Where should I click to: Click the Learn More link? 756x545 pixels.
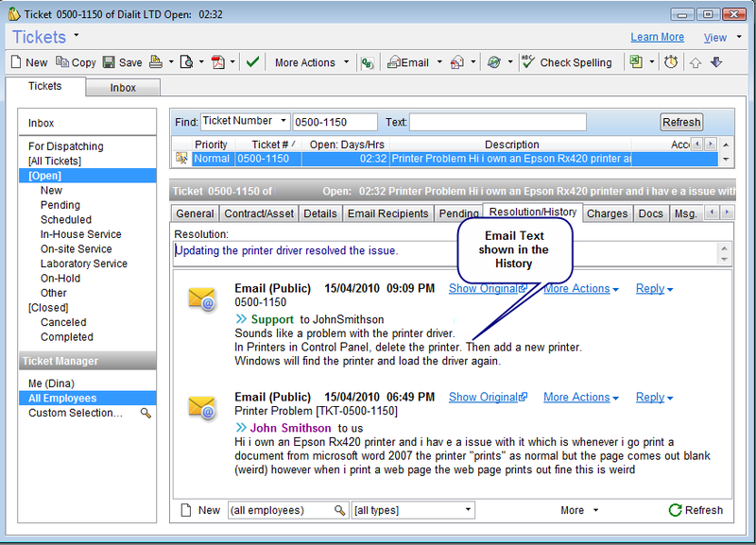tap(657, 38)
